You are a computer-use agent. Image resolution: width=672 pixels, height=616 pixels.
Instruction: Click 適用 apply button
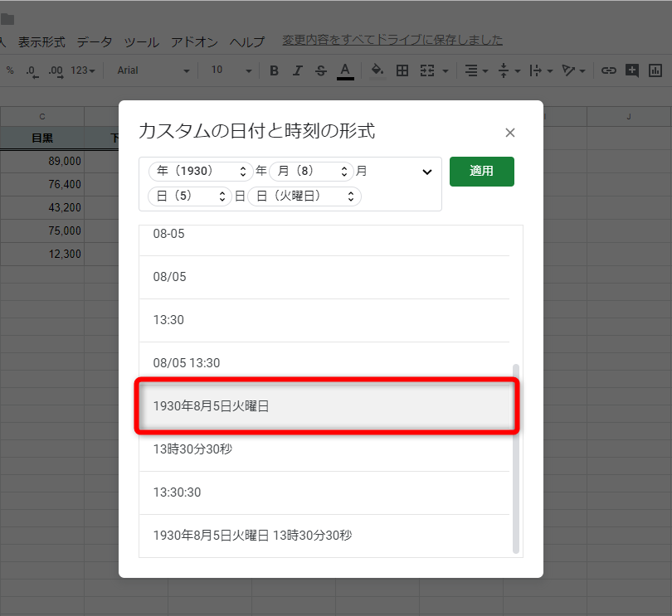(x=482, y=172)
